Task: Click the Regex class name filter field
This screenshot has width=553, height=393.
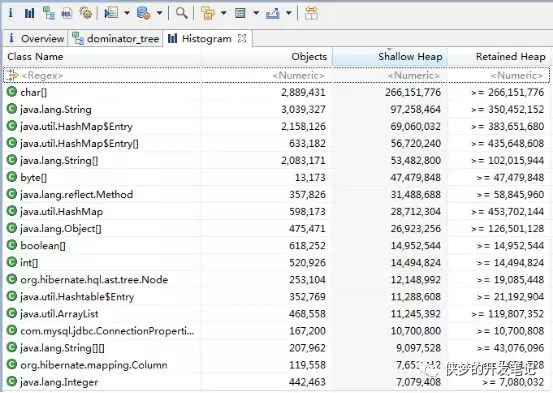Action: [42, 75]
